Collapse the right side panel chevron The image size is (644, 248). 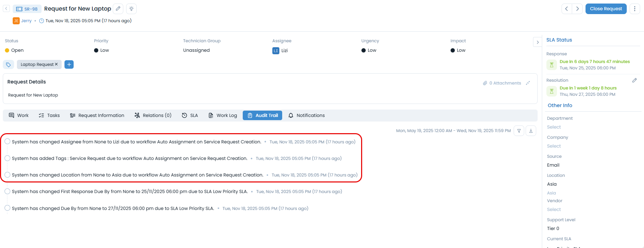pos(538,42)
